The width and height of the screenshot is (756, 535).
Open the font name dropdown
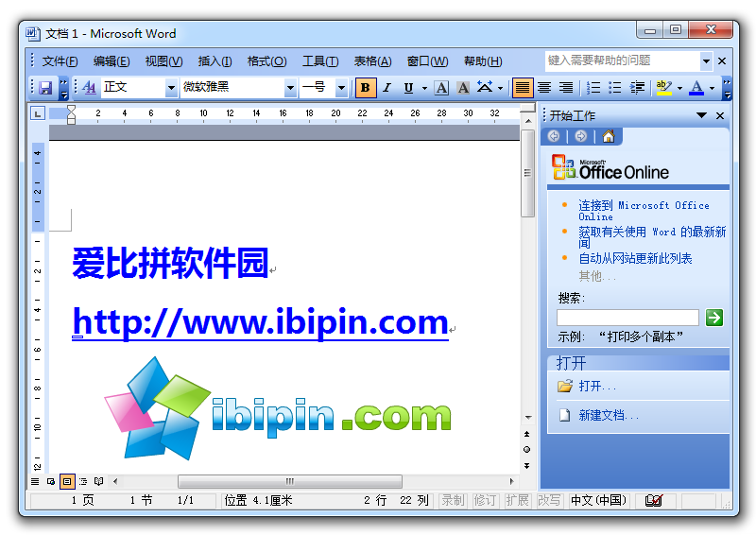tap(290, 88)
